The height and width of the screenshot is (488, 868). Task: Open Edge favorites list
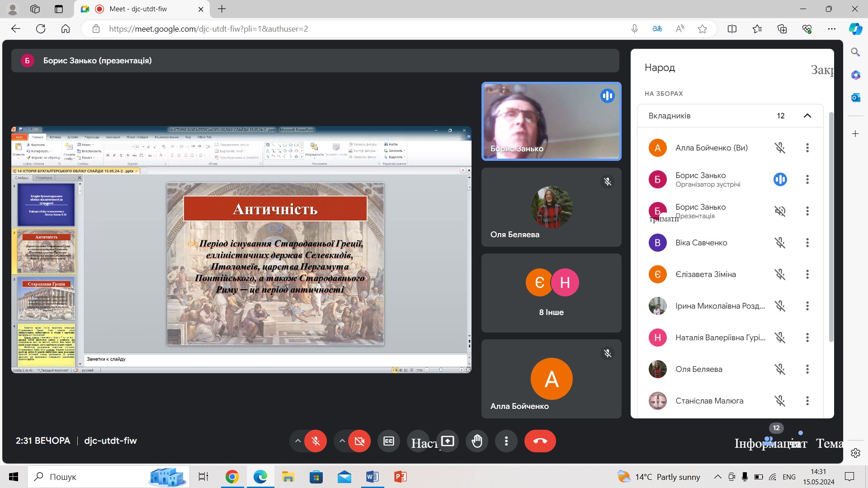pyautogui.click(x=757, y=29)
